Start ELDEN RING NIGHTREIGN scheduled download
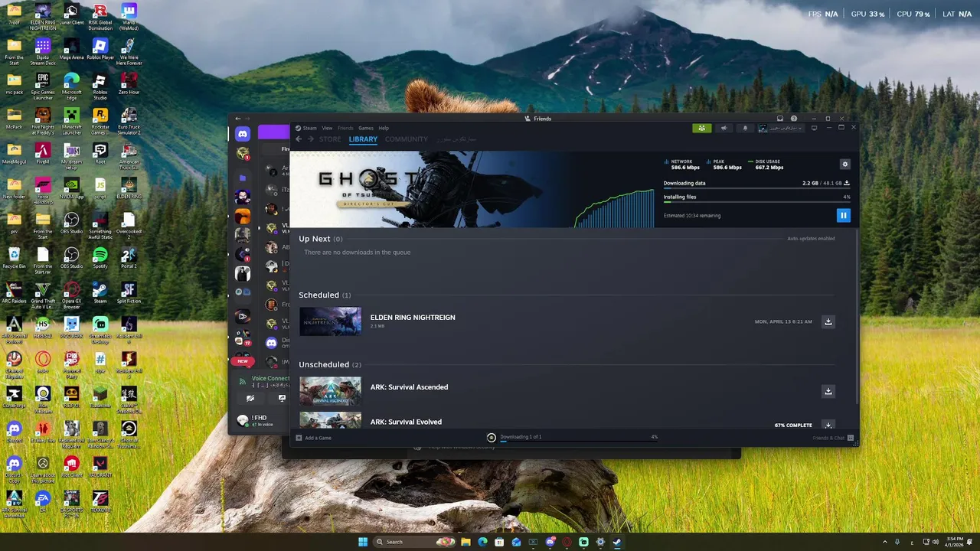The image size is (980, 551). click(x=828, y=321)
